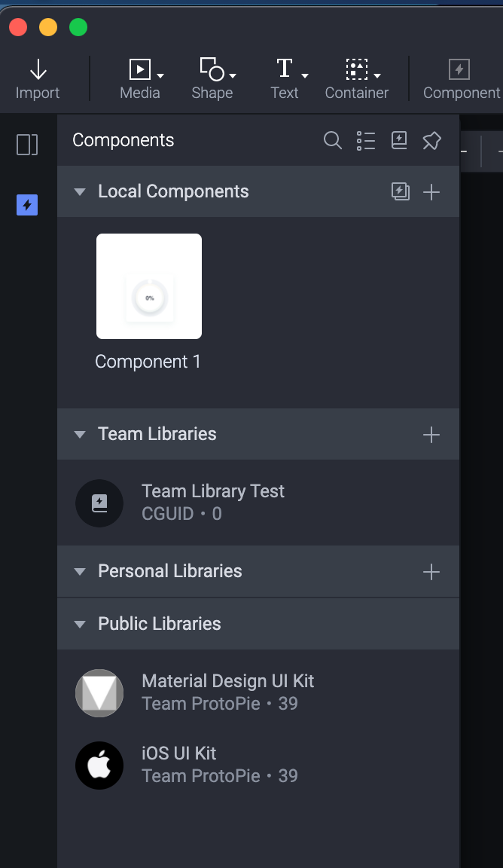This screenshot has width=503, height=868.
Task: Add a new local component with plus
Action: click(431, 192)
